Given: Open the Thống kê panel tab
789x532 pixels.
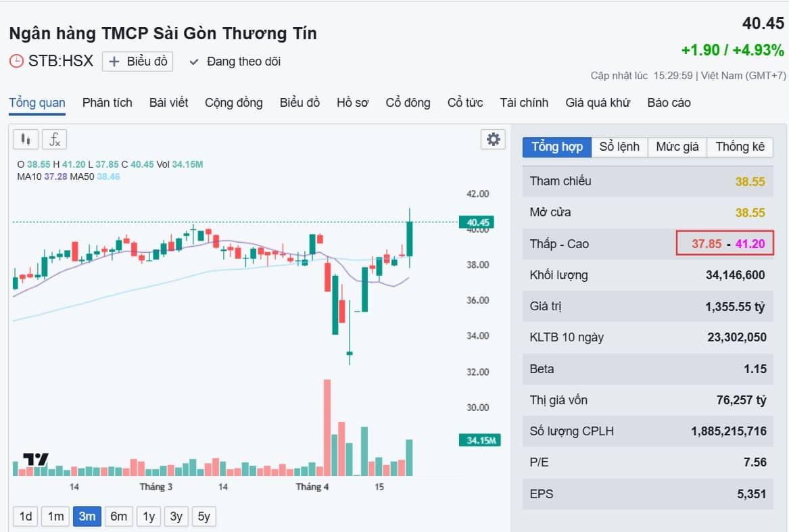Looking at the screenshot, I should 740,147.
